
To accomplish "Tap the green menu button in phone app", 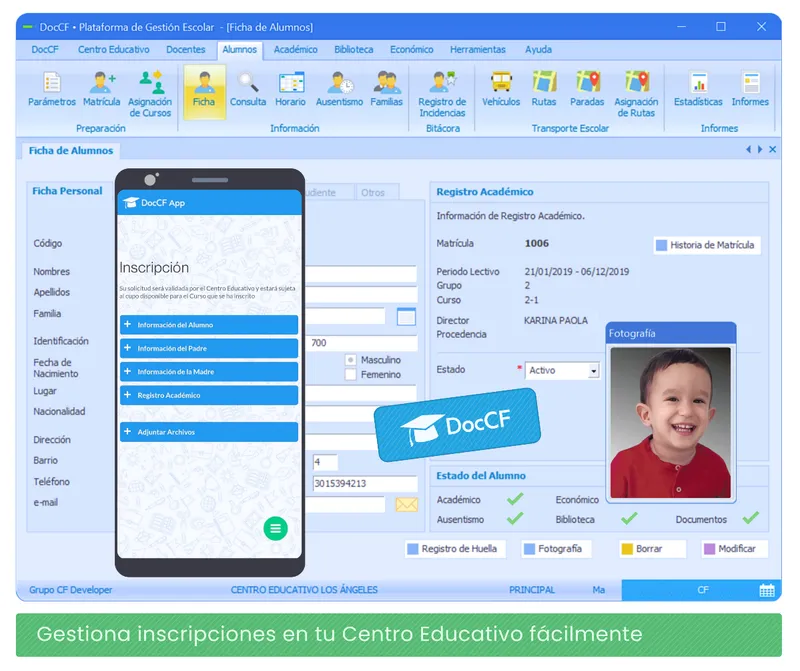I will point(276,529).
